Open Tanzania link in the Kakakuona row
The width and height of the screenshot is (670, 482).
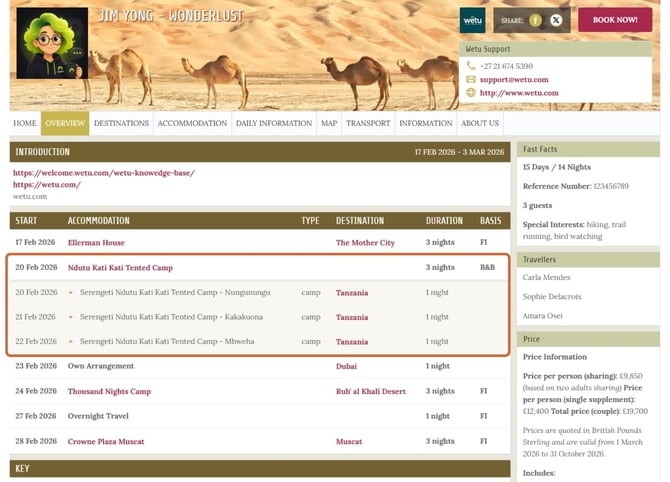(352, 317)
